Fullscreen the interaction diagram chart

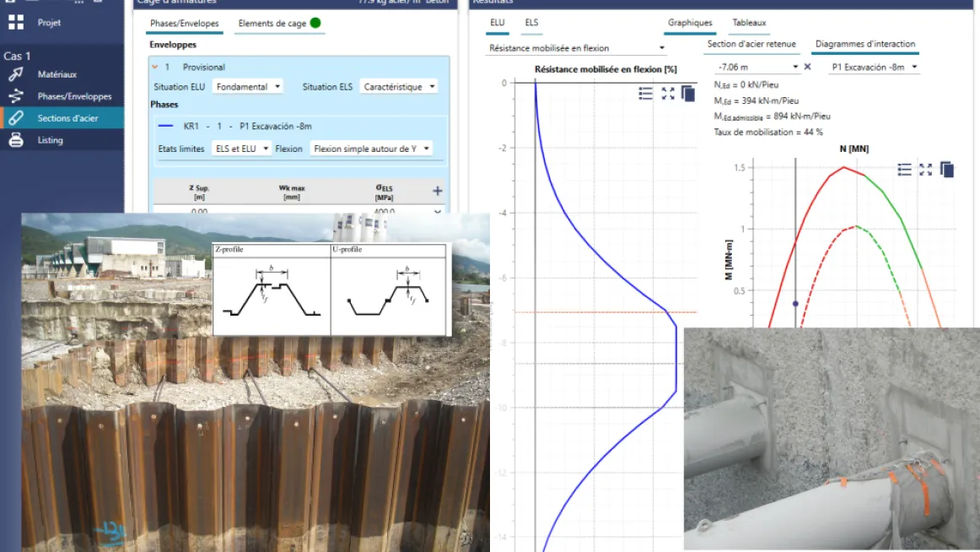[925, 170]
